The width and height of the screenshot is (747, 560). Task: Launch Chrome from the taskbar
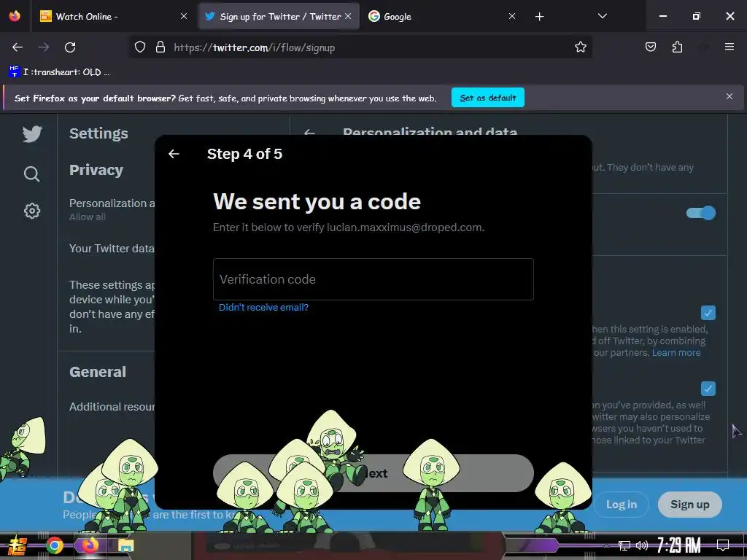click(54, 545)
